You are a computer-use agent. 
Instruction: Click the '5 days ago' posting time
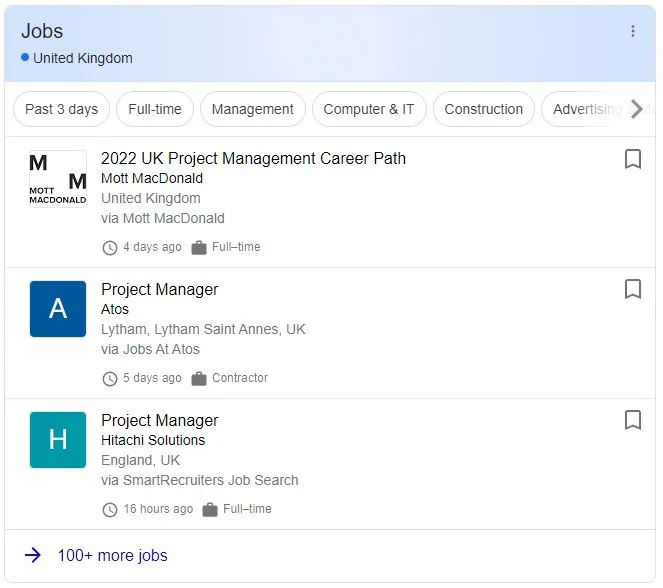point(152,378)
